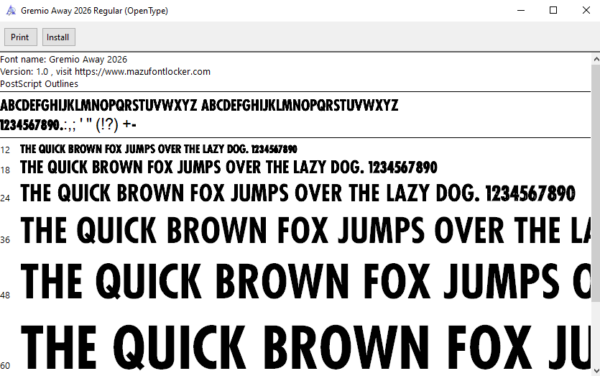
Task: Close the Gremio Away 2026 font window
Action: click(x=586, y=10)
